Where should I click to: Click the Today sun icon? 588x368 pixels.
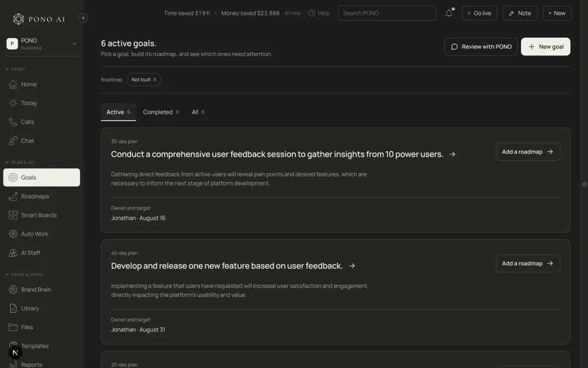[x=13, y=103]
